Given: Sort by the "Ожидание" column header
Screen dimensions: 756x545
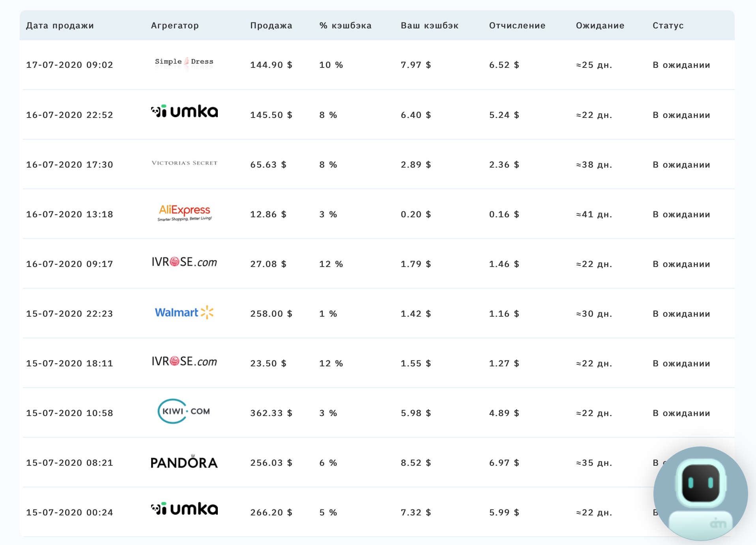Looking at the screenshot, I should pyautogui.click(x=600, y=26).
